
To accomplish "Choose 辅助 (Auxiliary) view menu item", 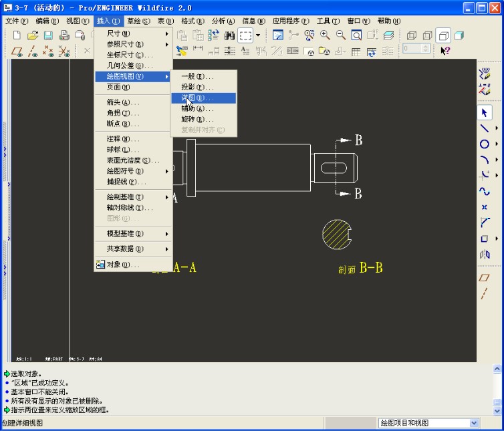I will 203,109.
